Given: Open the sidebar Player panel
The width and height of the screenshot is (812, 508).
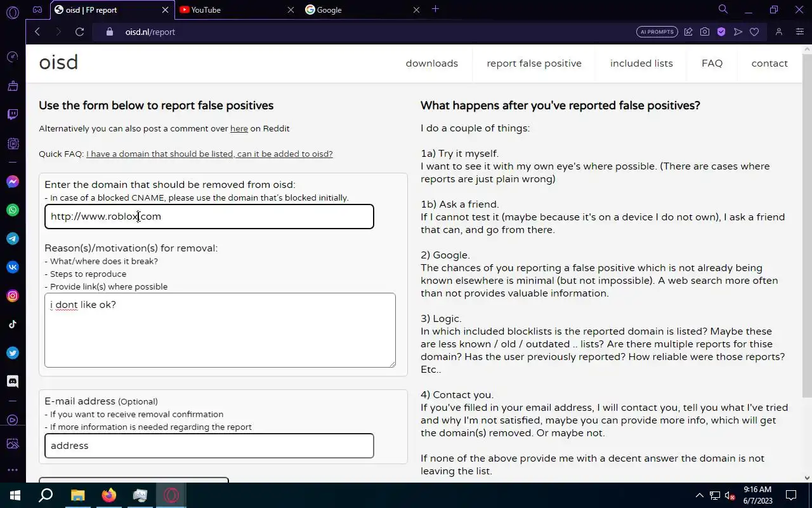Looking at the screenshot, I should coord(13,420).
